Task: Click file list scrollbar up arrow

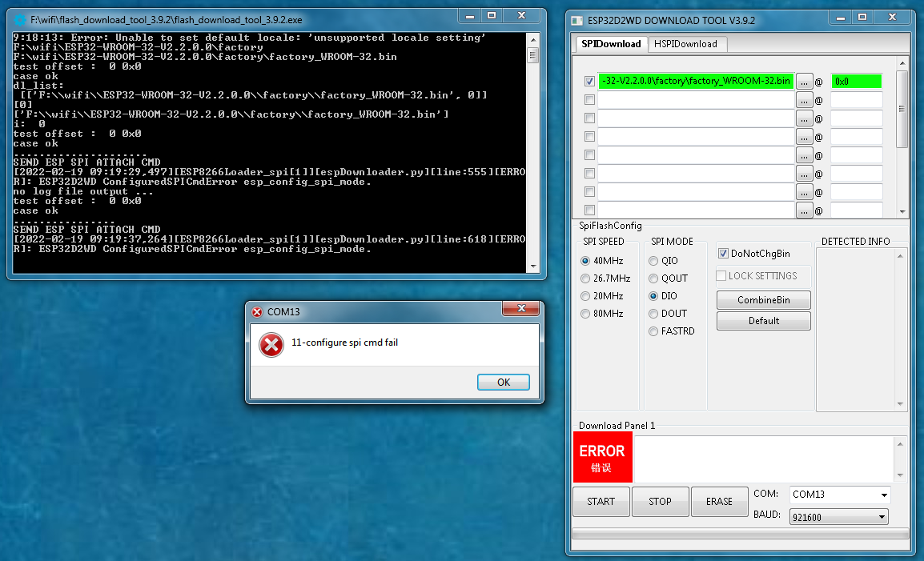Action: point(902,62)
